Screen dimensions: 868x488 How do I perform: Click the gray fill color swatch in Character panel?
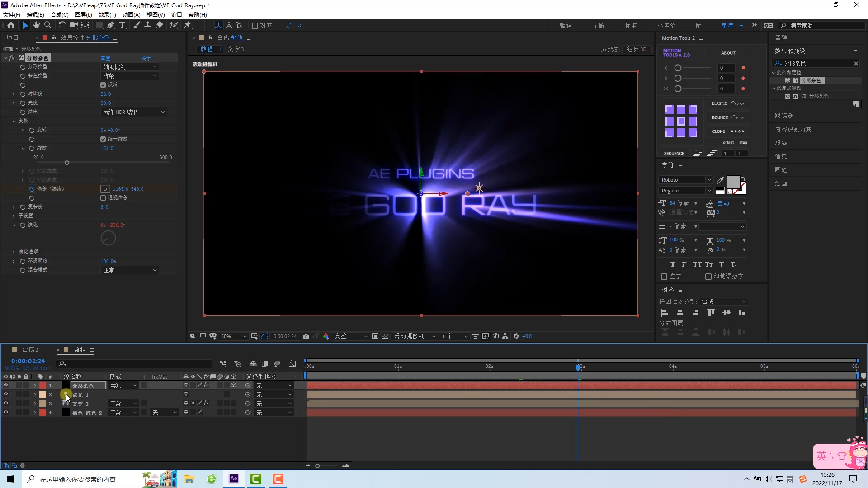(x=733, y=183)
